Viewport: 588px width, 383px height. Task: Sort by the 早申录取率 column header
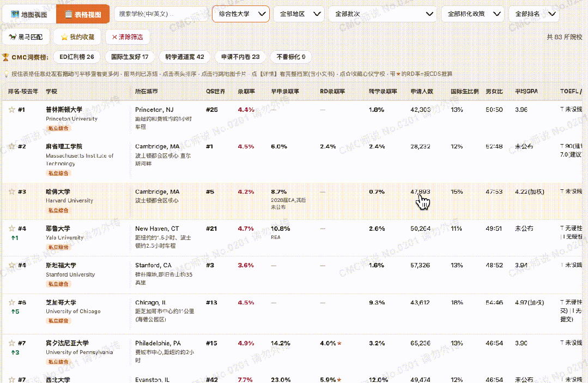pos(285,91)
